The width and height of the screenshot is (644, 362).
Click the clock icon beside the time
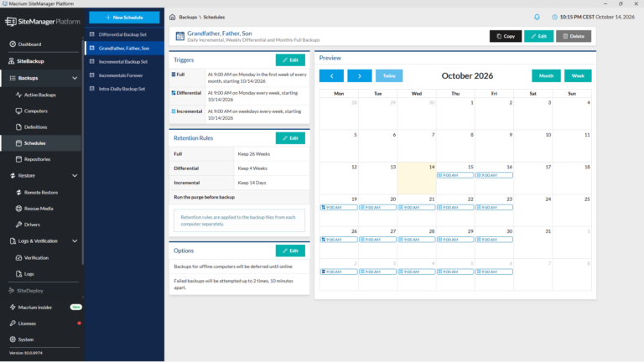554,18
